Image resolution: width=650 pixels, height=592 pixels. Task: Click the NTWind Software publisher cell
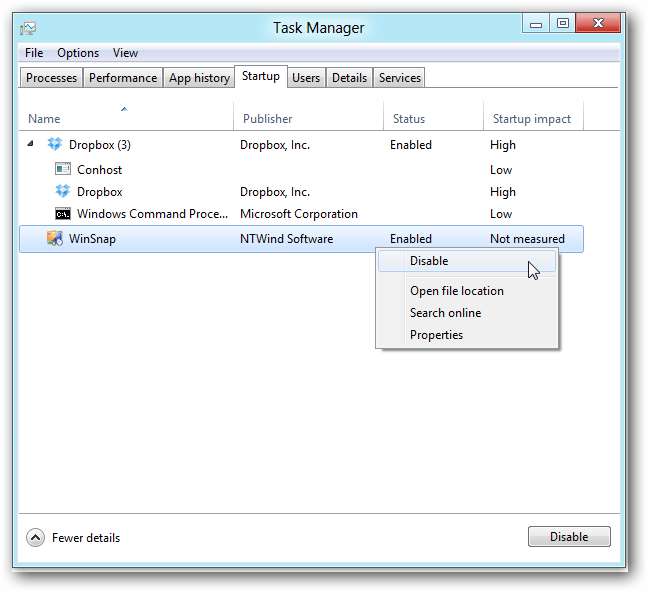click(286, 239)
